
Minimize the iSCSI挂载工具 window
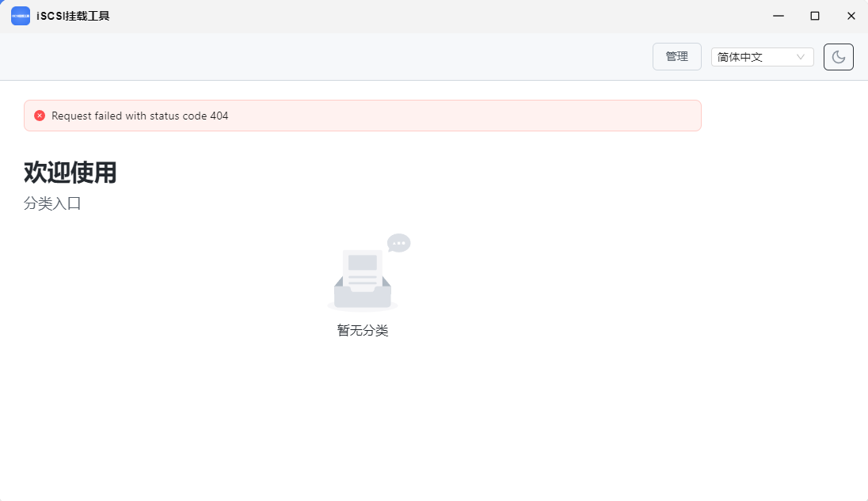(779, 16)
